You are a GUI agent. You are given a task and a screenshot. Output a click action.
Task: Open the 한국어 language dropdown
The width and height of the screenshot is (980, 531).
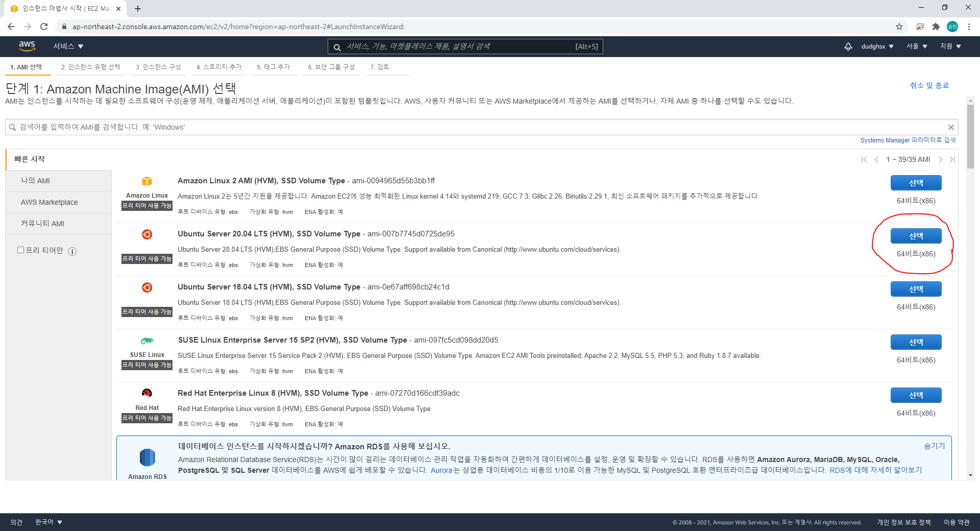pyautogui.click(x=48, y=522)
